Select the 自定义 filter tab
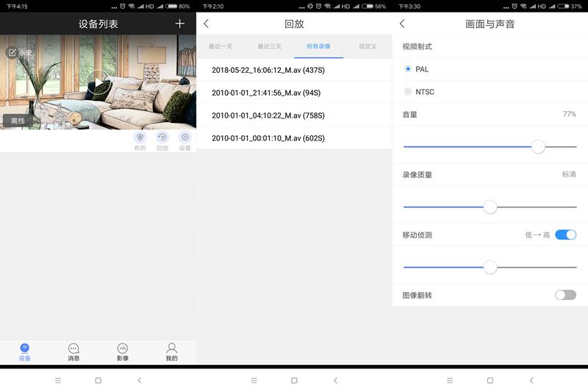Image resolution: width=588 pixels, height=392 pixels. [367, 46]
